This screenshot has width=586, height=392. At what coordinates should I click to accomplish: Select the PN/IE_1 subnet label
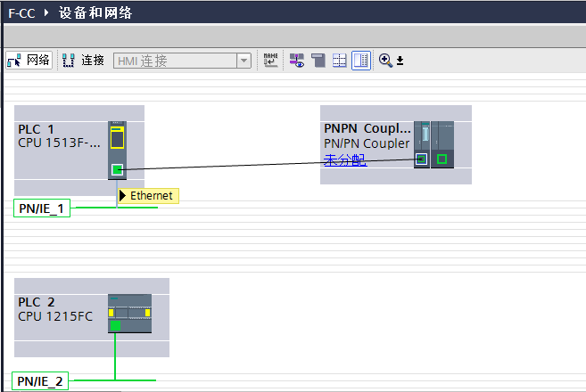click(42, 208)
